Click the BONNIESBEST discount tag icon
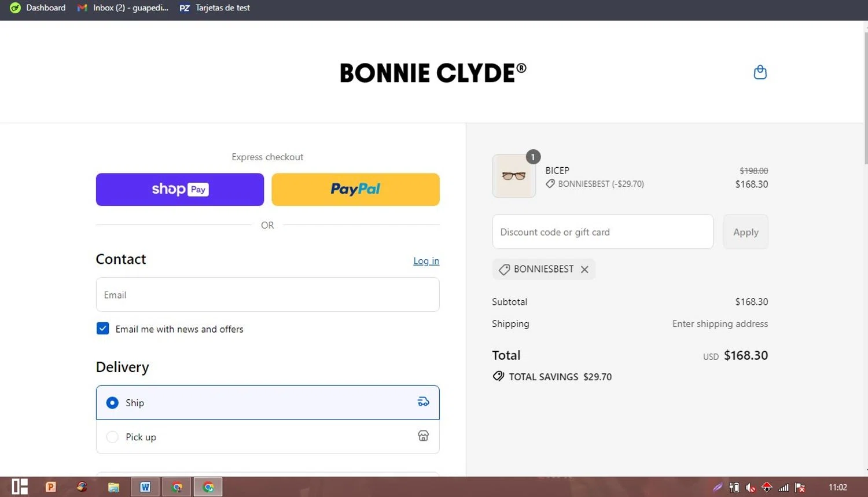The width and height of the screenshot is (868, 497). [504, 269]
